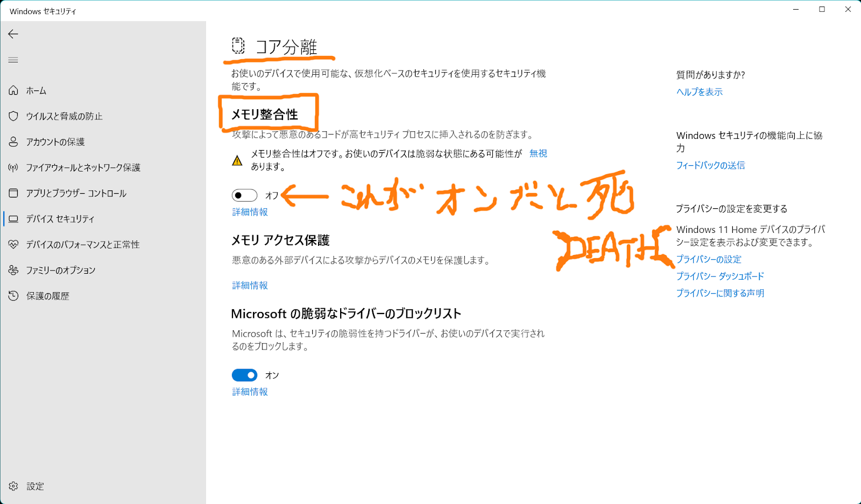Click 無視 to dismiss warning

pyautogui.click(x=538, y=153)
